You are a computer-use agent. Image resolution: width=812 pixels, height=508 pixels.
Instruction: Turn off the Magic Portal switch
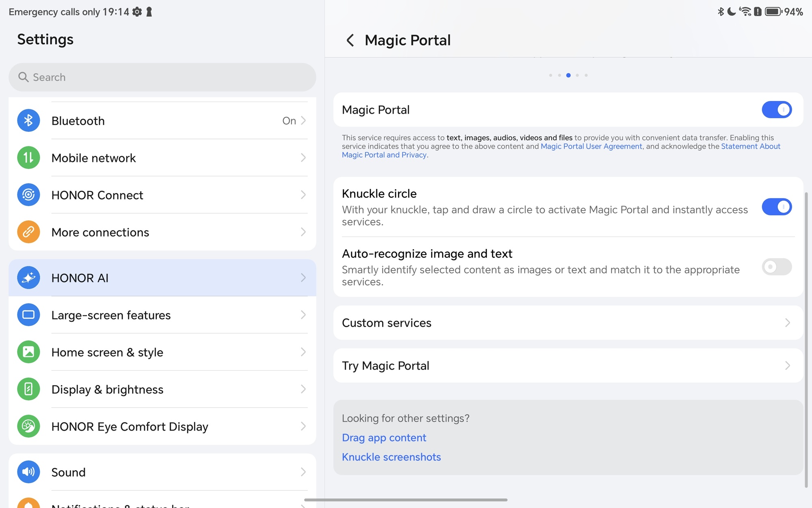(x=776, y=110)
